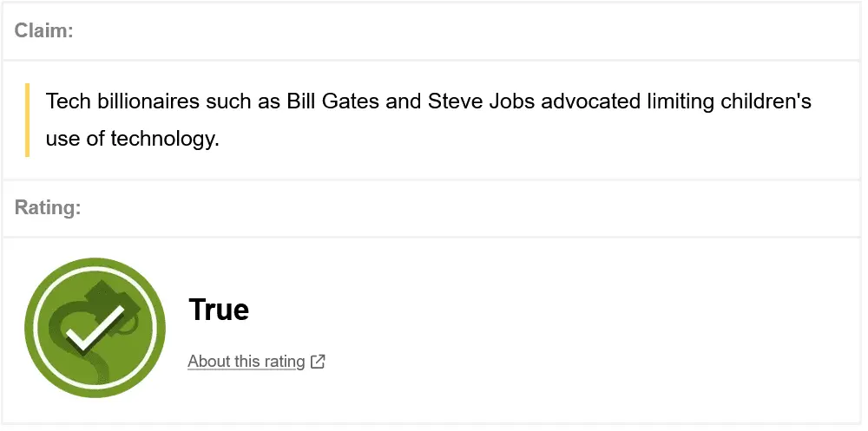The width and height of the screenshot is (868, 431).
Task: Click the yellow bar beside the claim
Action: [28, 120]
